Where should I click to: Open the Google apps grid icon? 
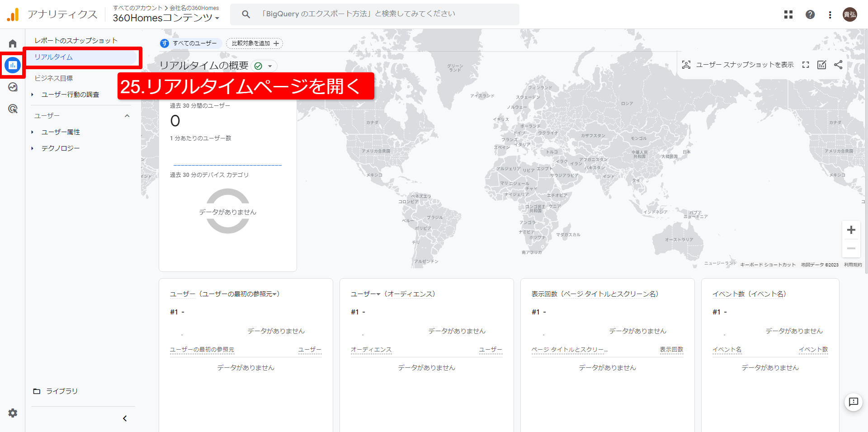coord(788,14)
